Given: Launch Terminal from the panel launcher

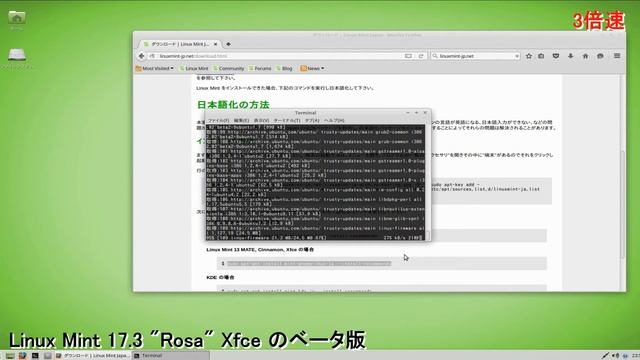Looking at the screenshot, I should pyautogui.click(x=35, y=356).
